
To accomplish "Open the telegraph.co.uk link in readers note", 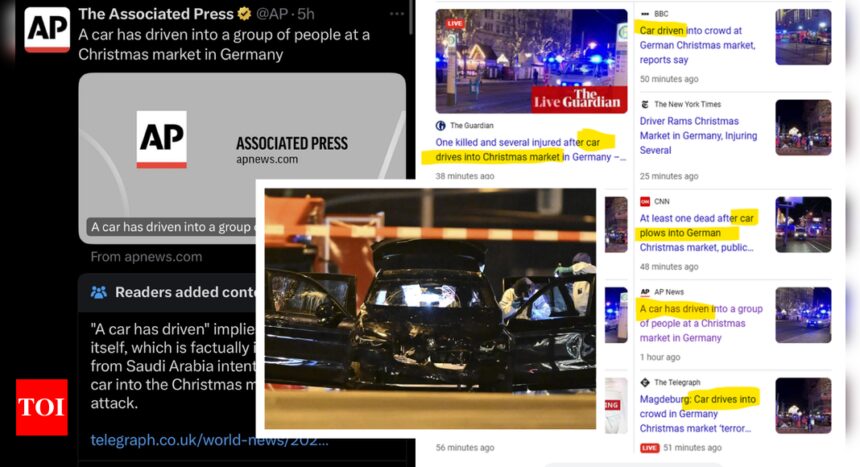I will click(x=209, y=440).
